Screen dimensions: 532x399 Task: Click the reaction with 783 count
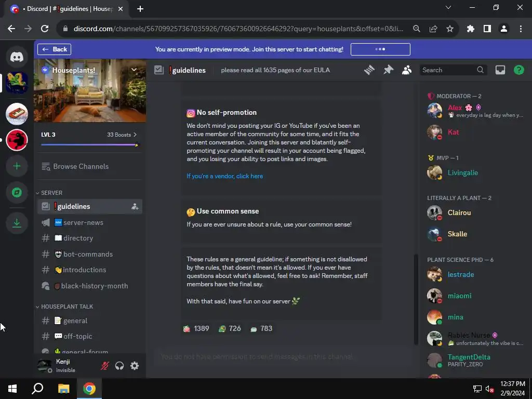click(261, 328)
